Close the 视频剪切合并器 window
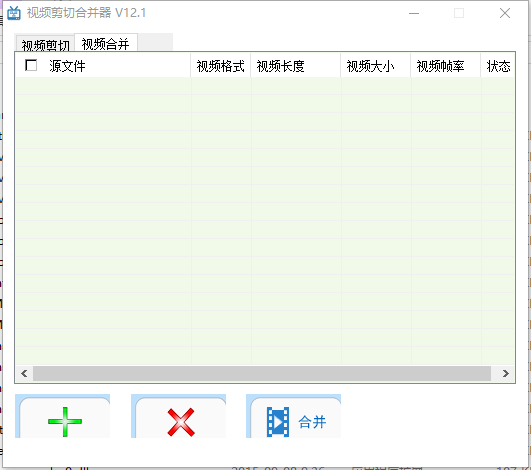 [505, 14]
